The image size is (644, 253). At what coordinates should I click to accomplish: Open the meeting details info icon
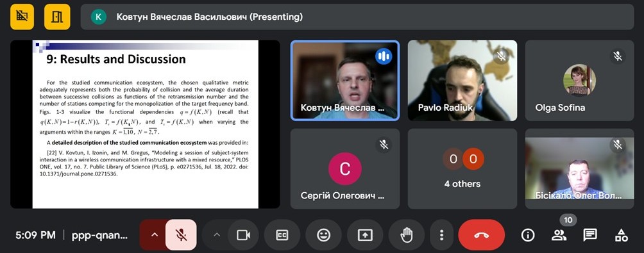528,235
